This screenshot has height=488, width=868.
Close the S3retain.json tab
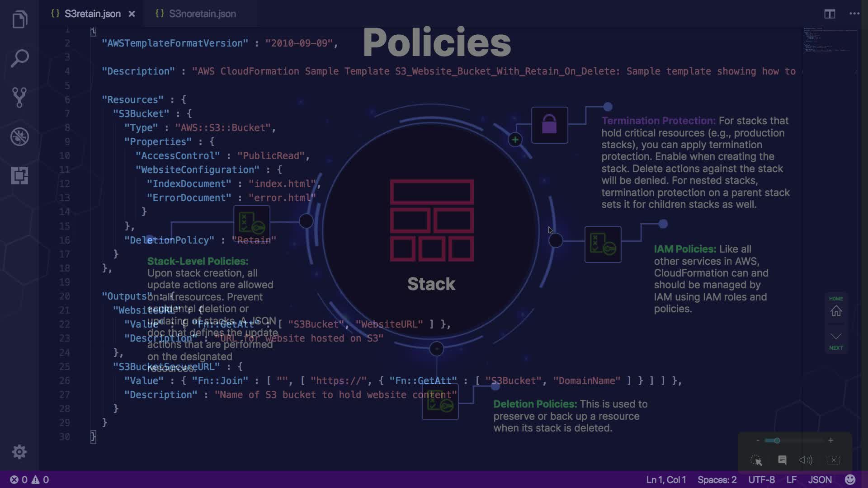(132, 14)
